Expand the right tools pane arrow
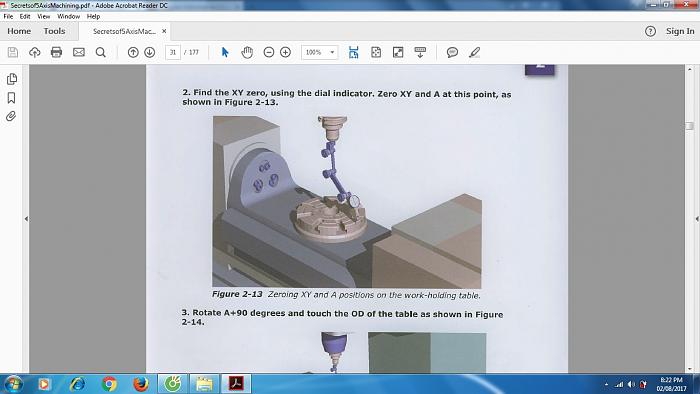Screen dimensions: 700x394 [x=697, y=219]
